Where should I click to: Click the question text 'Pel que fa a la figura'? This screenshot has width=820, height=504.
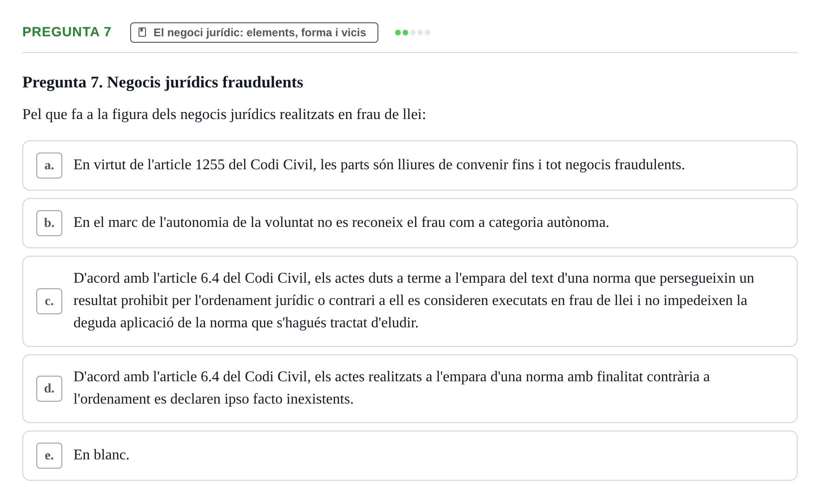point(224,114)
